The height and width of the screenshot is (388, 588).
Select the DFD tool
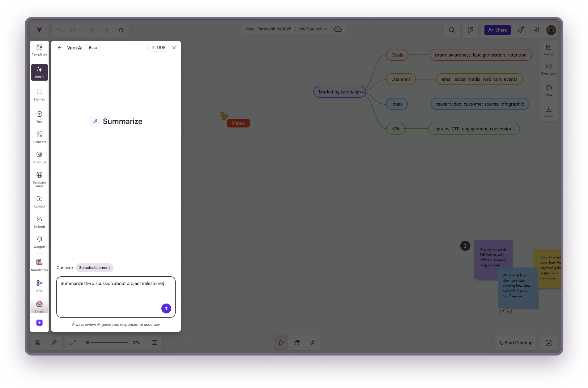pos(39,286)
